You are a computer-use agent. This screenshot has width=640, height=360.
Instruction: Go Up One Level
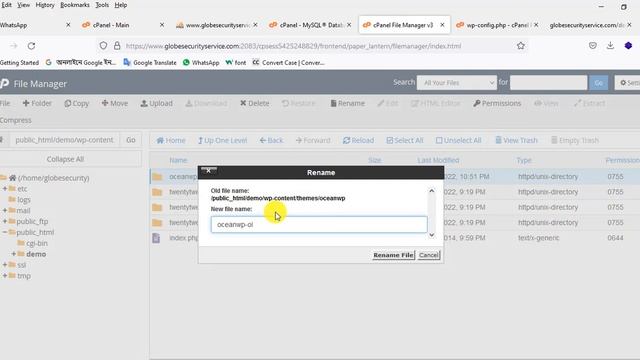[x=222, y=140]
